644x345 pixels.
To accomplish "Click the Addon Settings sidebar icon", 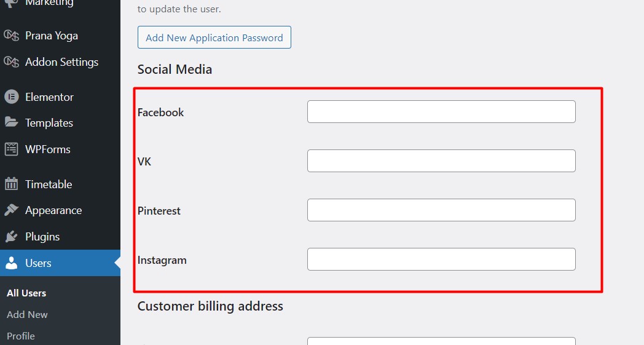I will pos(12,62).
